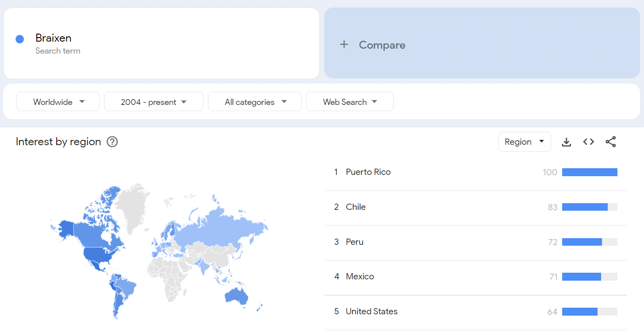The image size is (644, 336).
Task: Click the value 83 for Chile
Action: pos(552,207)
